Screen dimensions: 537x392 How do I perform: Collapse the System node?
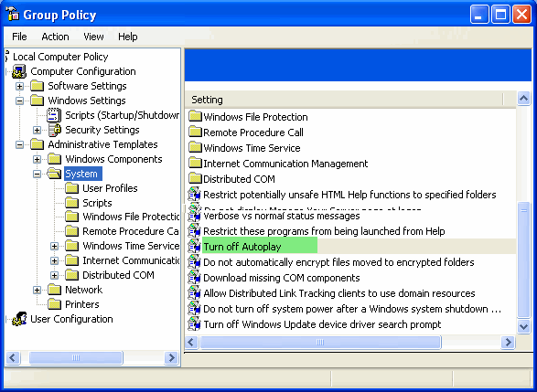[x=37, y=175]
